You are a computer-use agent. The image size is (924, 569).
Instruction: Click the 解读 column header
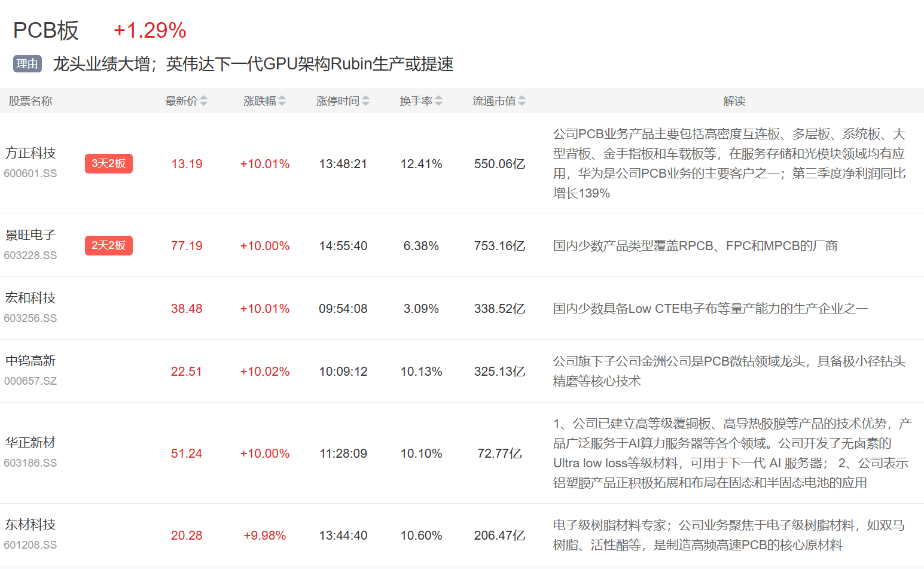(734, 101)
